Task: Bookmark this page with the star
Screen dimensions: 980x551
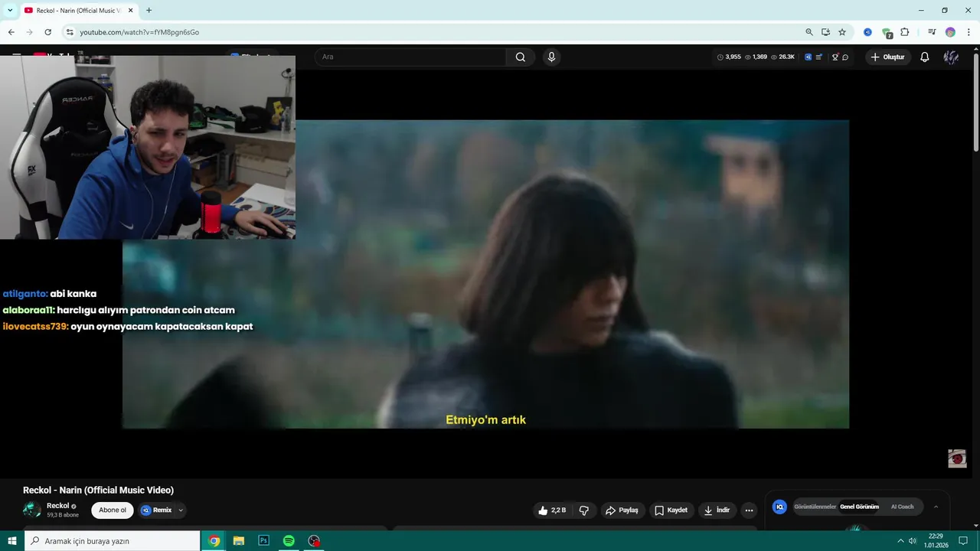Action: pyautogui.click(x=842, y=32)
